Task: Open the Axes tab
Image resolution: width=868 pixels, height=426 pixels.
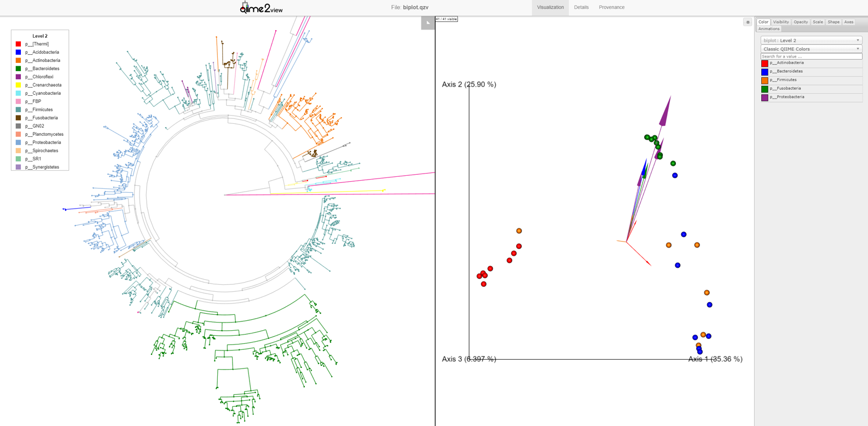Action: pyautogui.click(x=849, y=22)
